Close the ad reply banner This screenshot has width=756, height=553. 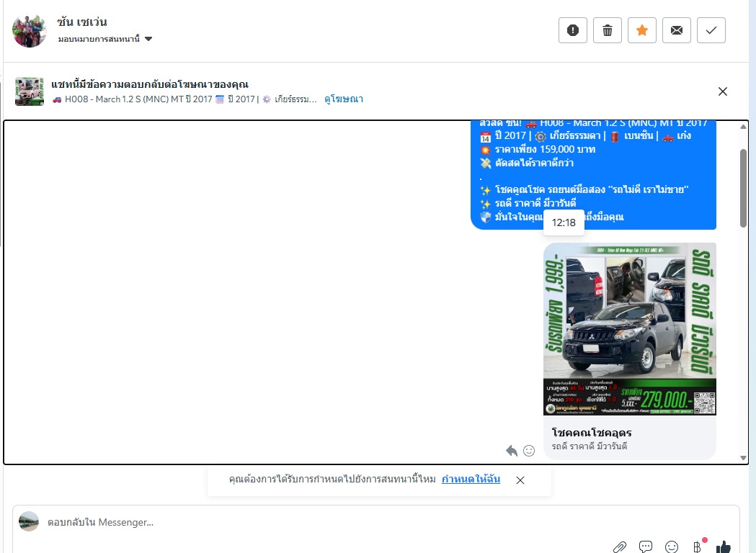[722, 91]
